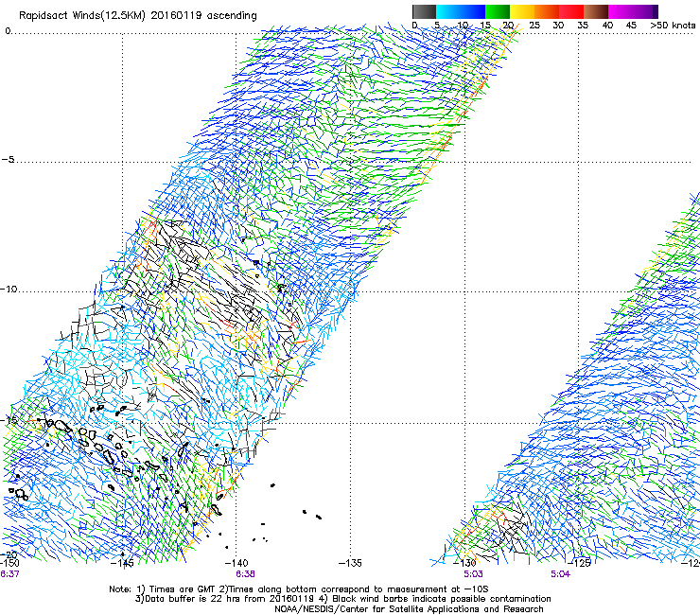Click the longitude label '-140' on bottom axis

pyautogui.click(x=236, y=563)
